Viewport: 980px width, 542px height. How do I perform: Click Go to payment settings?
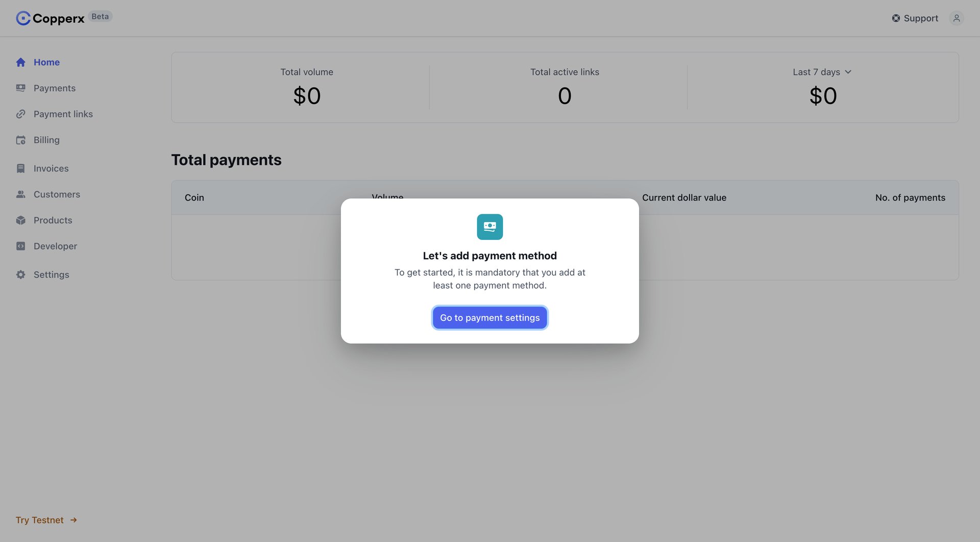point(489,317)
